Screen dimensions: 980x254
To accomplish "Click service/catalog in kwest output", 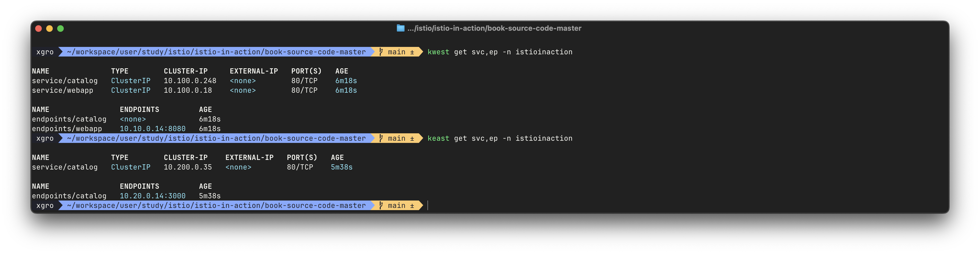I will [x=65, y=80].
